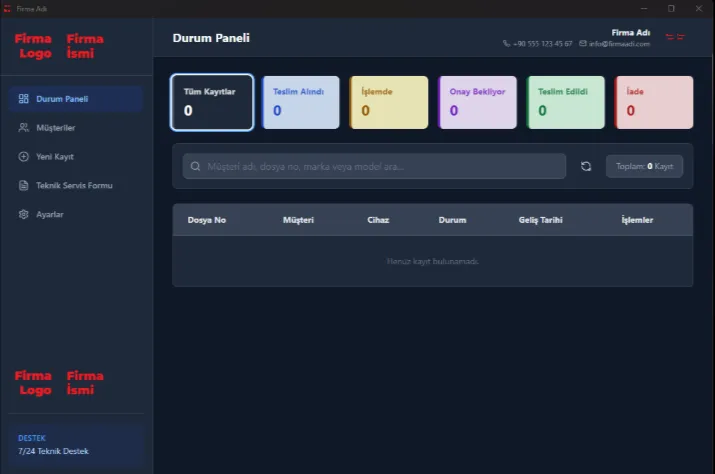Viewport: 715px width, 474px height.
Task: Open the 7/24 Teknik Destek box
Action: pyautogui.click(x=76, y=445)
